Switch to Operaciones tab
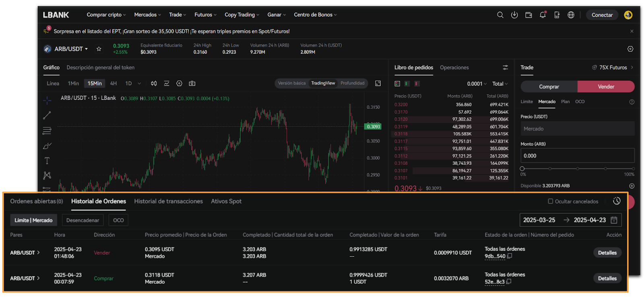Image resolution: width=644 pixels, height=297 pixels. (454, 68)
